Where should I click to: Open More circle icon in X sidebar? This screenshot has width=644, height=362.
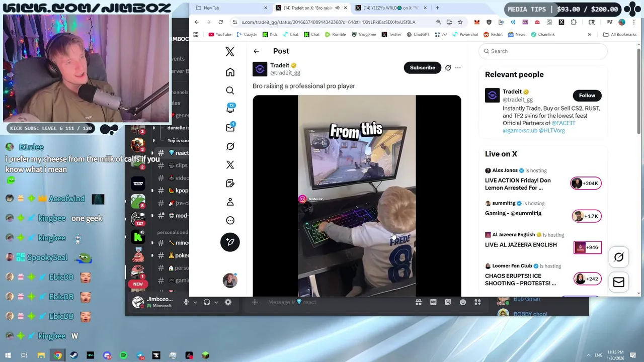click(x=230, y=220)
